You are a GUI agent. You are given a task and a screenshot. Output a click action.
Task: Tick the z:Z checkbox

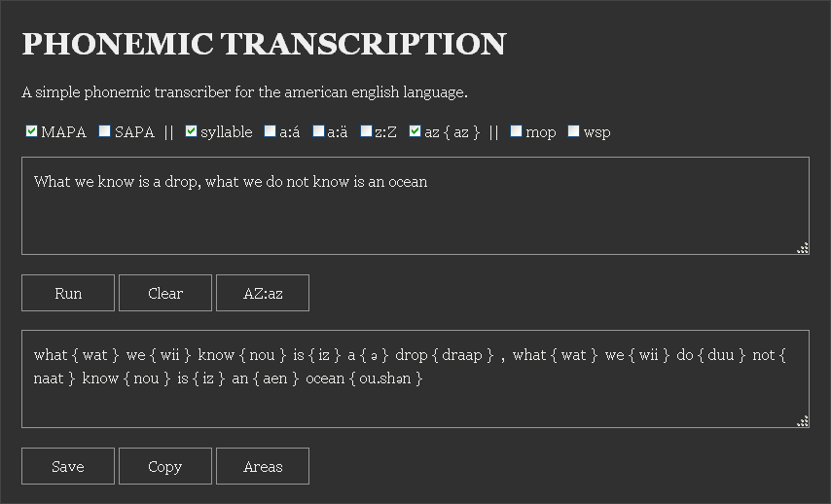[x=366, y=131]
